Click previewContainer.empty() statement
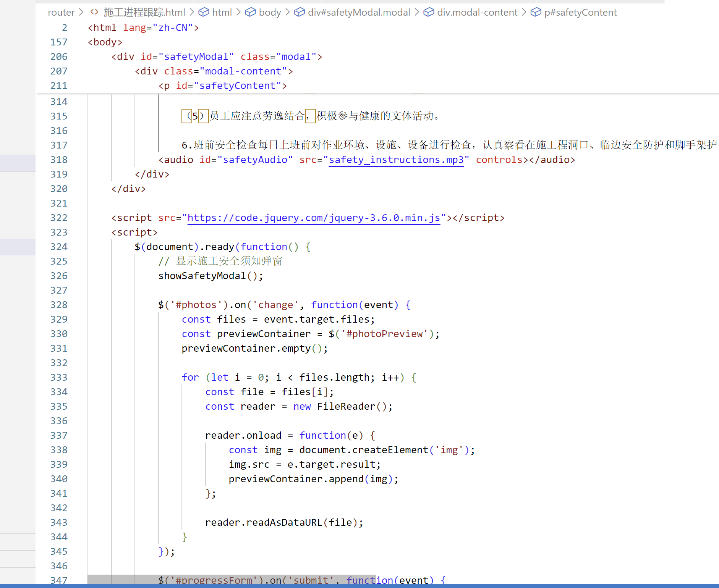Screen dimensions: 719x588 click(x=255, y=348)
